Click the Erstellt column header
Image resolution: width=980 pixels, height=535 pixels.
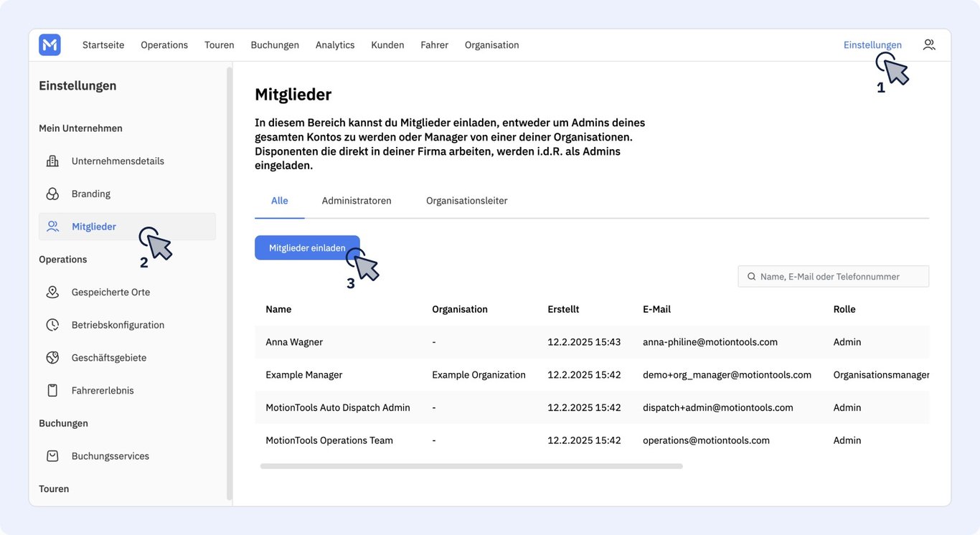point(563,309)
